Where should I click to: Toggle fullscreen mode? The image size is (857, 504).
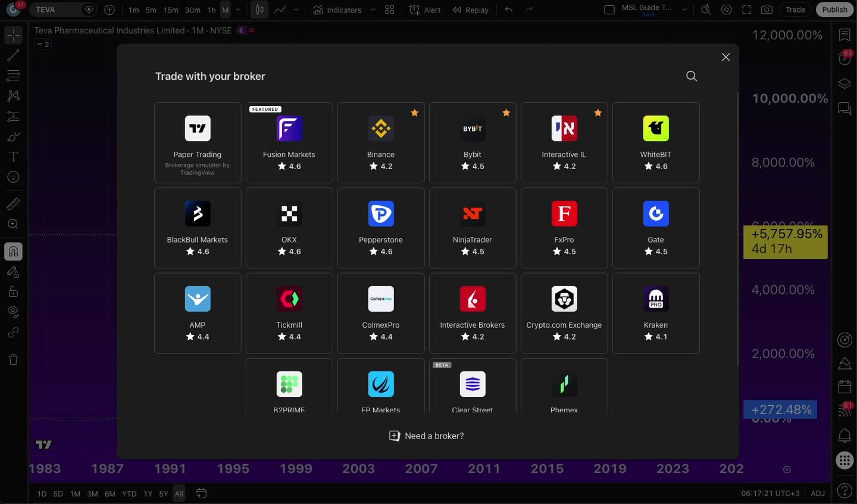[747, 10]
